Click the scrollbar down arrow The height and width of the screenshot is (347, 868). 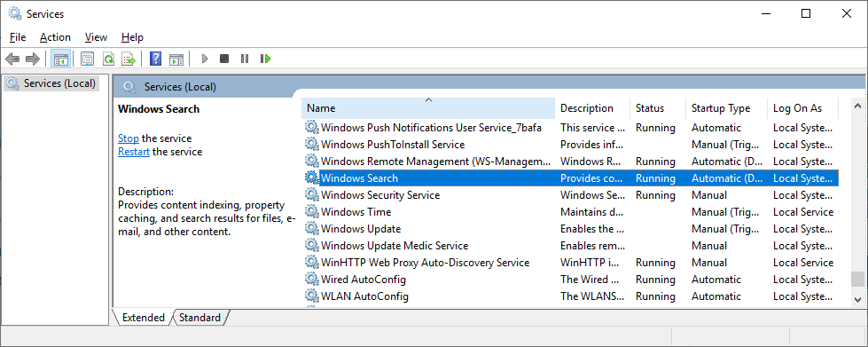857,299
